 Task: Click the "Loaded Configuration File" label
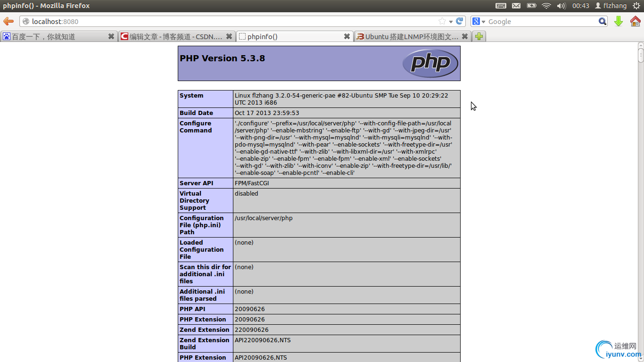202,250
